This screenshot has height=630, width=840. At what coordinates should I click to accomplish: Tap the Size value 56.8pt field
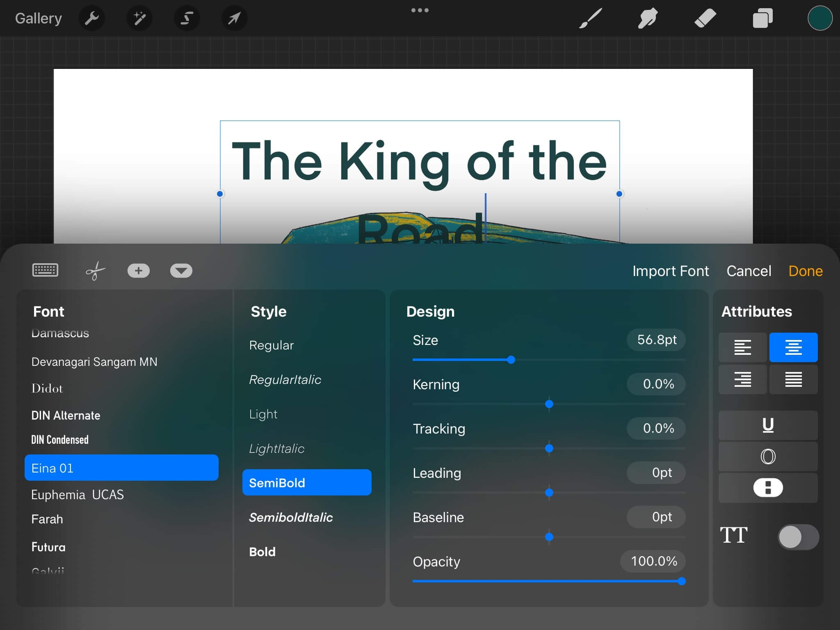point(656,340)
